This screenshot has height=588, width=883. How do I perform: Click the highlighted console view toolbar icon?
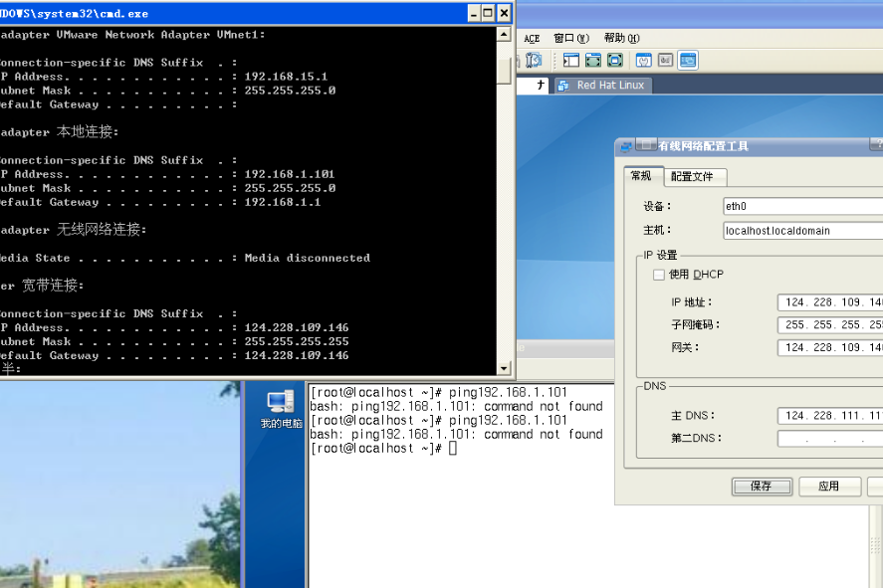pos(688,61)
